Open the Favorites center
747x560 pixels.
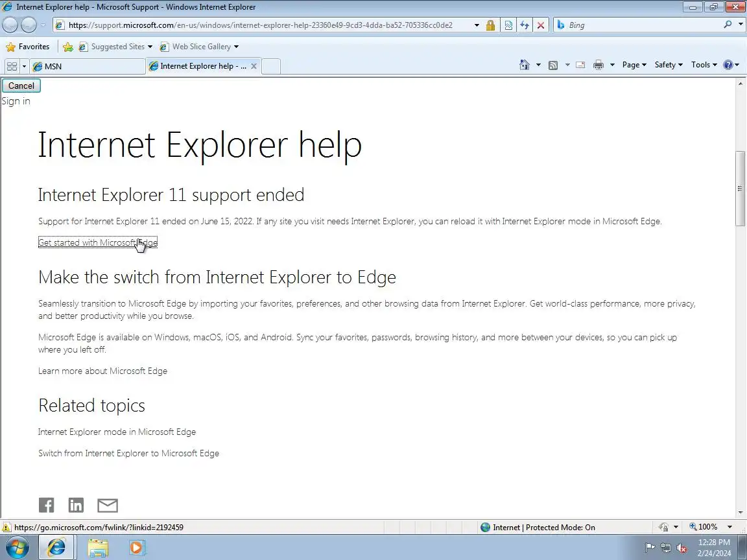tap(28, 47)
